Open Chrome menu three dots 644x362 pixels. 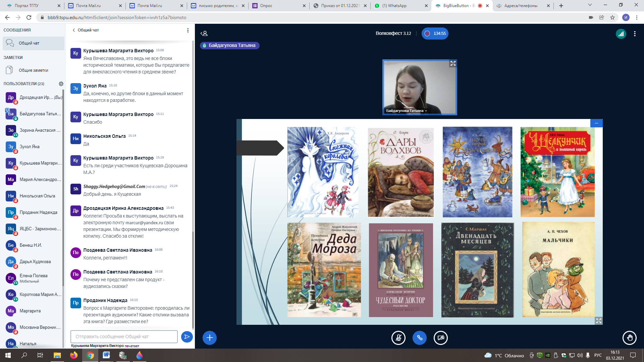coord(637,17)
